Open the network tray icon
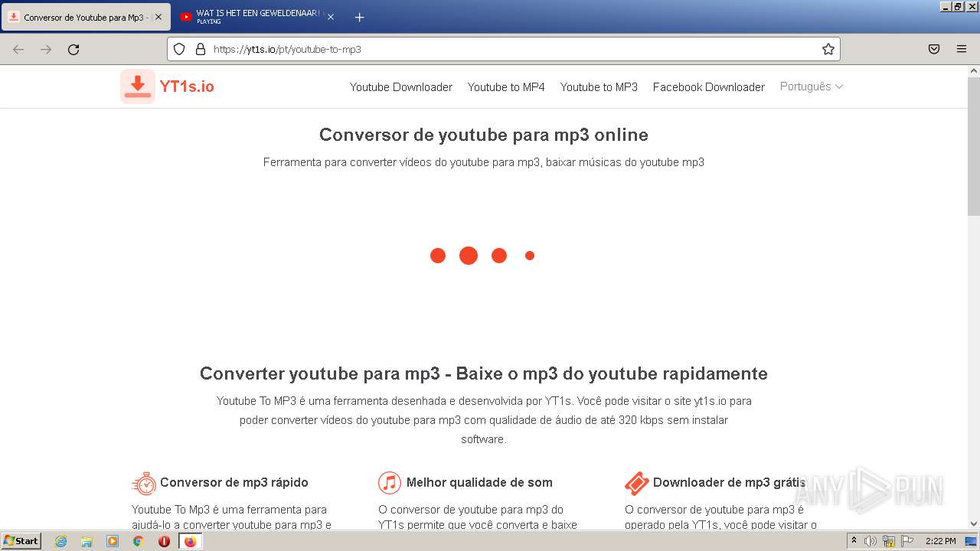 (x=889, y=541)
